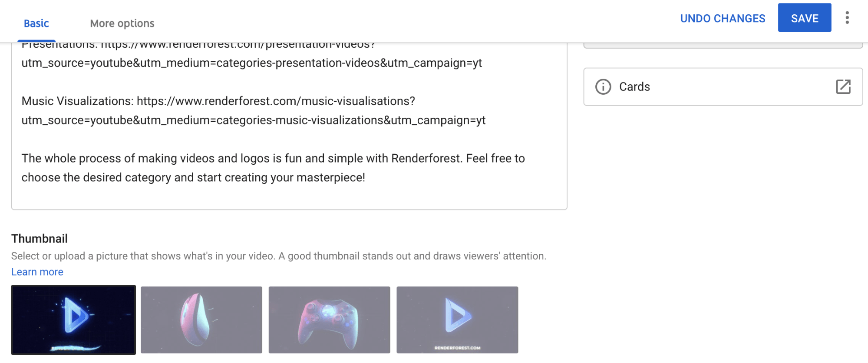Click the SAVE button
Viewport: 868px width, 363px height.
click(805, 18)
